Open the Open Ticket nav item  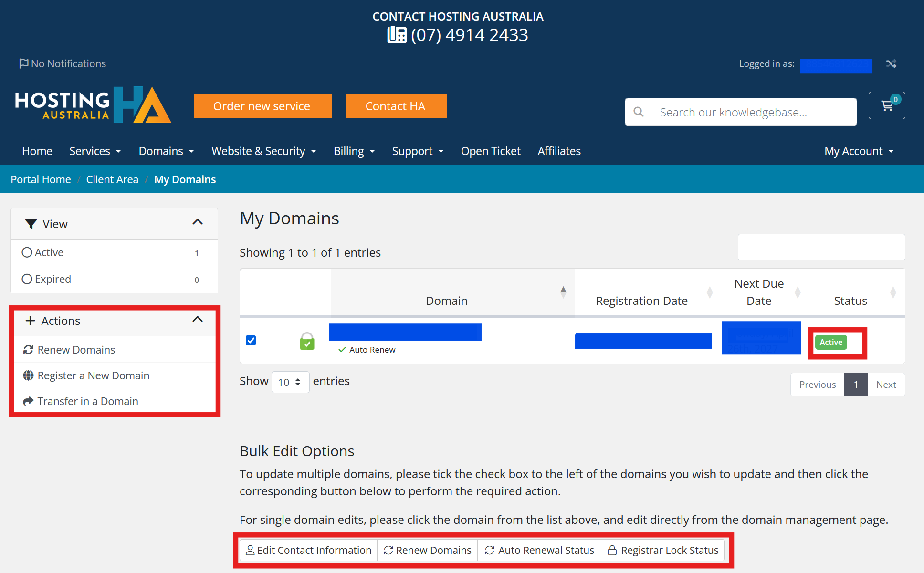(x=491, y=151)
